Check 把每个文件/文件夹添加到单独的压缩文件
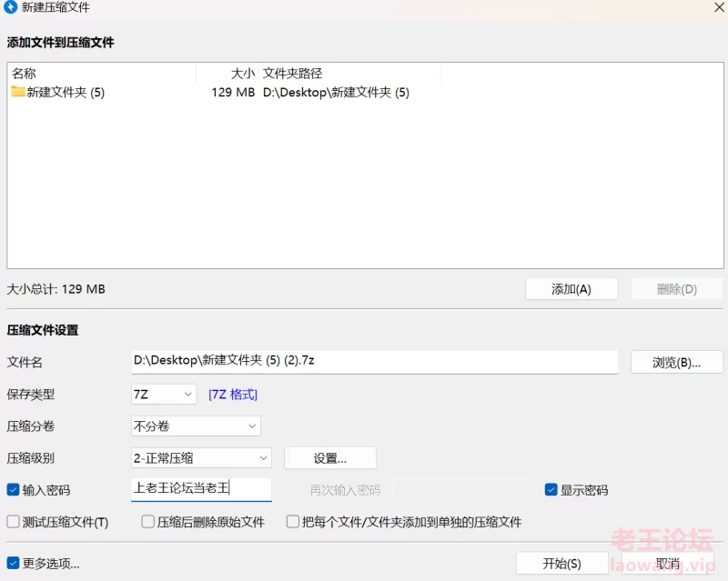Viewport: 728px width, 581px height. [293, 522]
